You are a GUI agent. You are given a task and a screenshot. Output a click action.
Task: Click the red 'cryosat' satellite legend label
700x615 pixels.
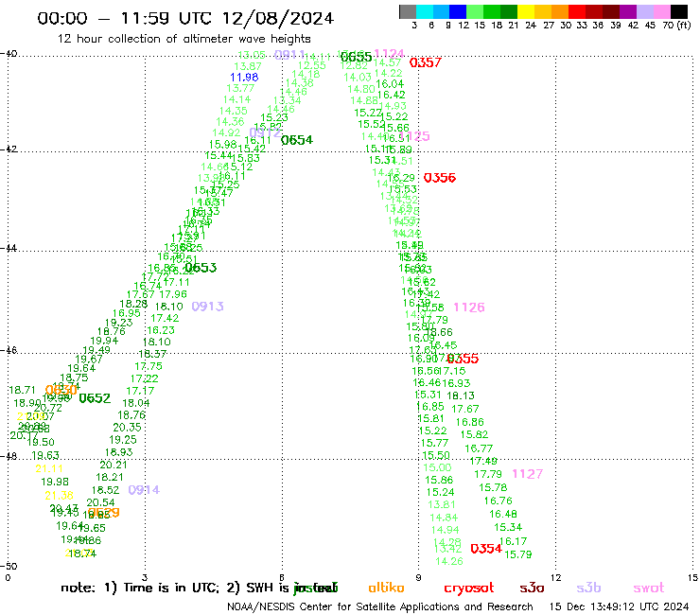click(469, 588)
